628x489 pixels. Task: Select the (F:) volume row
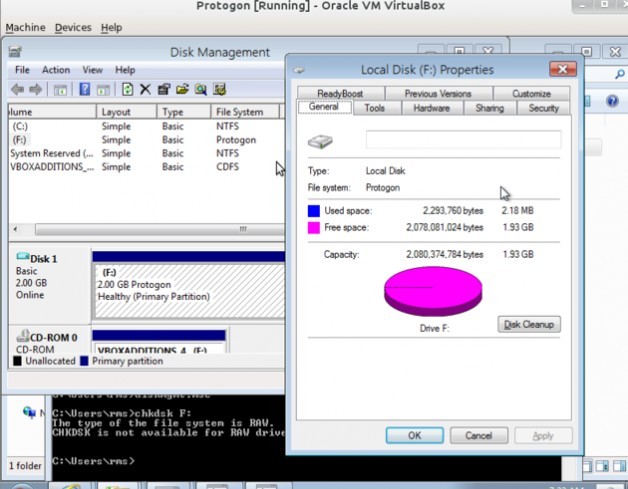tap(146, 140)
